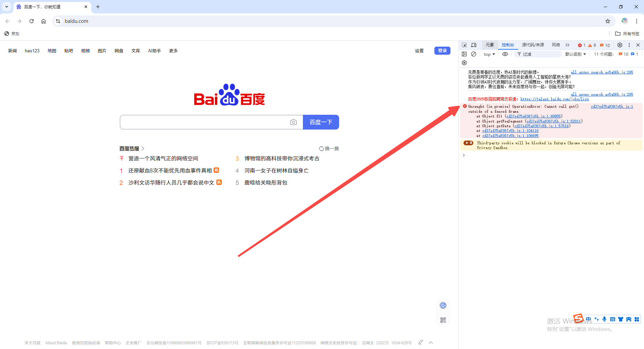
Task: Open the 所有书签 all bookmarks folder
Action: point(627,34)
